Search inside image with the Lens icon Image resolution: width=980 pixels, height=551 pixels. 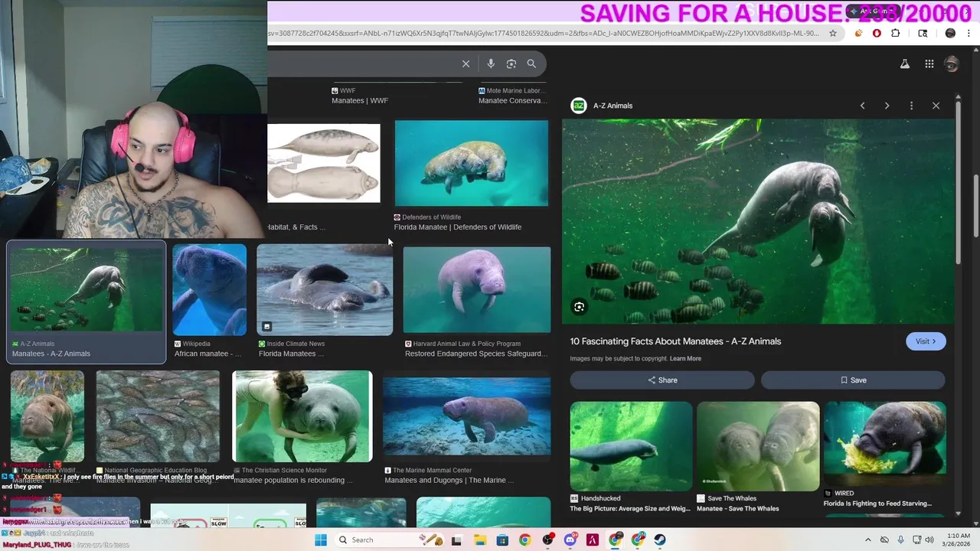click(x=580, y=307)
